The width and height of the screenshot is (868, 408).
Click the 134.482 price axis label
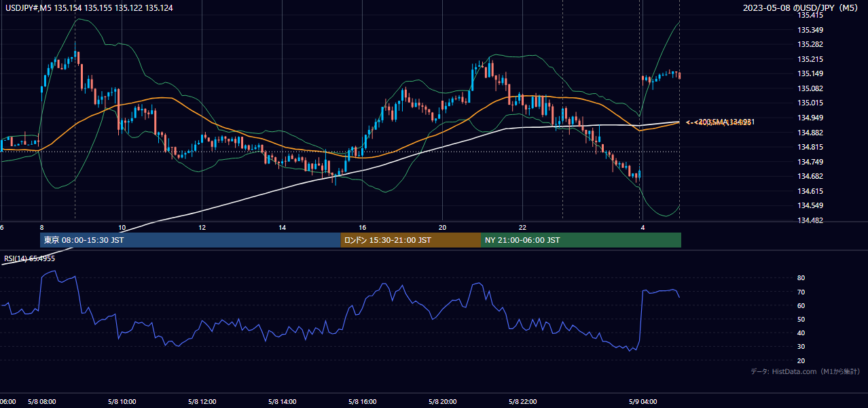pyautogui.click(x=810, y=220)
